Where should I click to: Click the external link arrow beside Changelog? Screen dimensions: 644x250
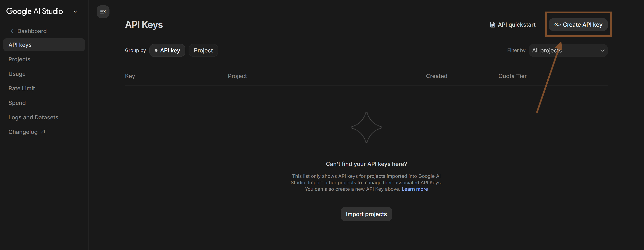tap(43, 132)
